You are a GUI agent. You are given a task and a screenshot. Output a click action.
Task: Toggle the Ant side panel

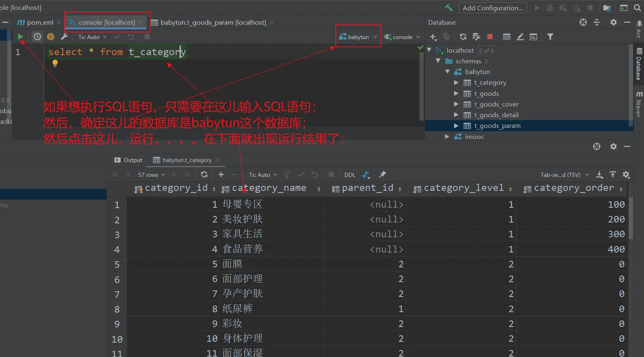point(639,29)
